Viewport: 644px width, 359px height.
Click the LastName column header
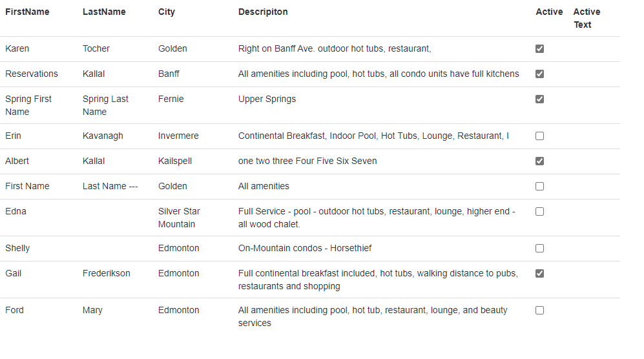(104, 12)
